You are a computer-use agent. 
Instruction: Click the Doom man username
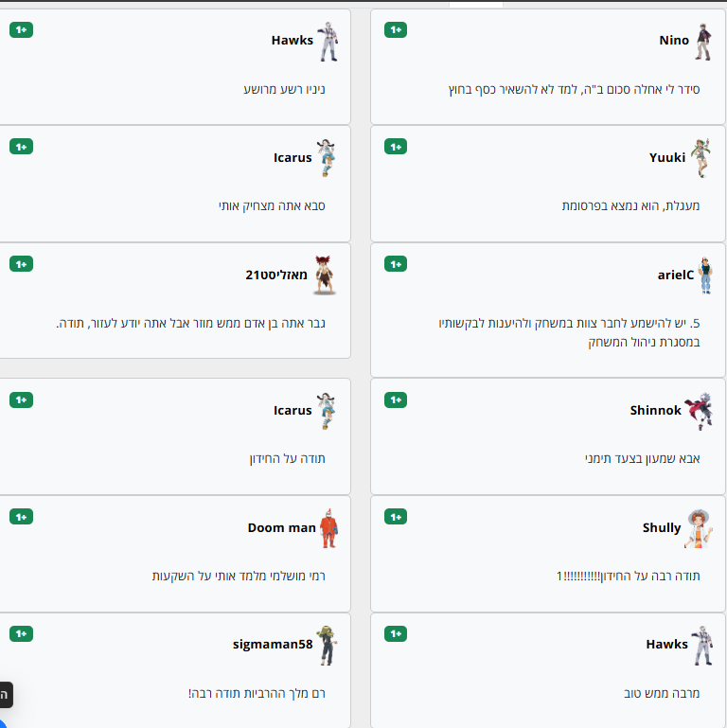(x=281, y=527)
